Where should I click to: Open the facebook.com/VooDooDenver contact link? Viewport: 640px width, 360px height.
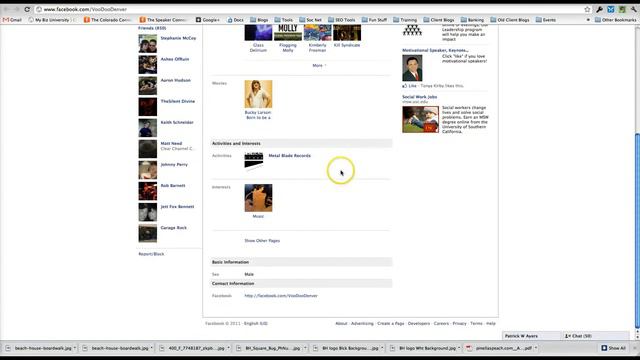pyautogui.click(x=281, y=296)
